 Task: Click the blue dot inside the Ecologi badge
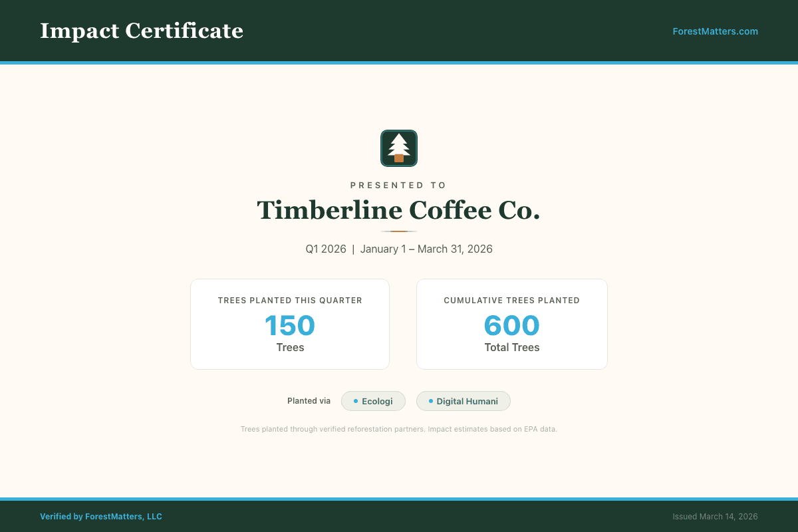(355, 400)
